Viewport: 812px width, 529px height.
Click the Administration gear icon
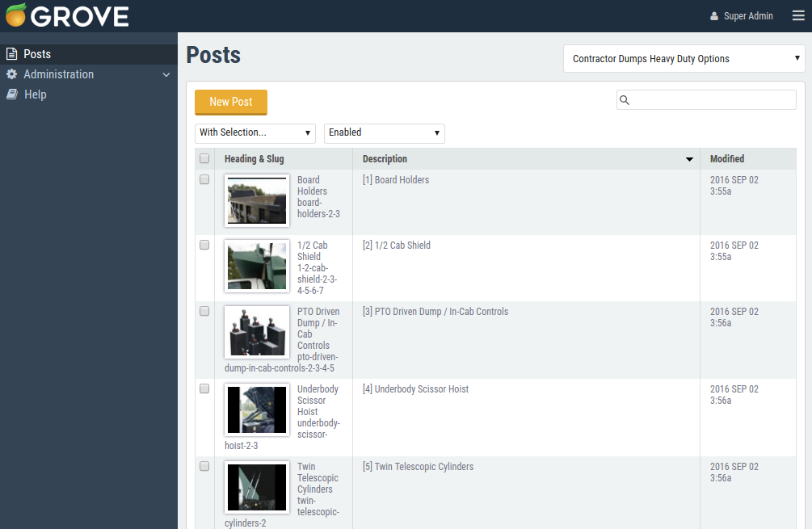[11, 73]
